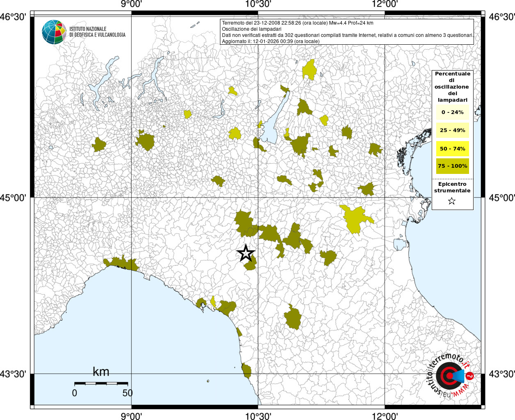515x420 pixels.
Task: Click the top 10°30' longitude label
Action: [258, 5]
